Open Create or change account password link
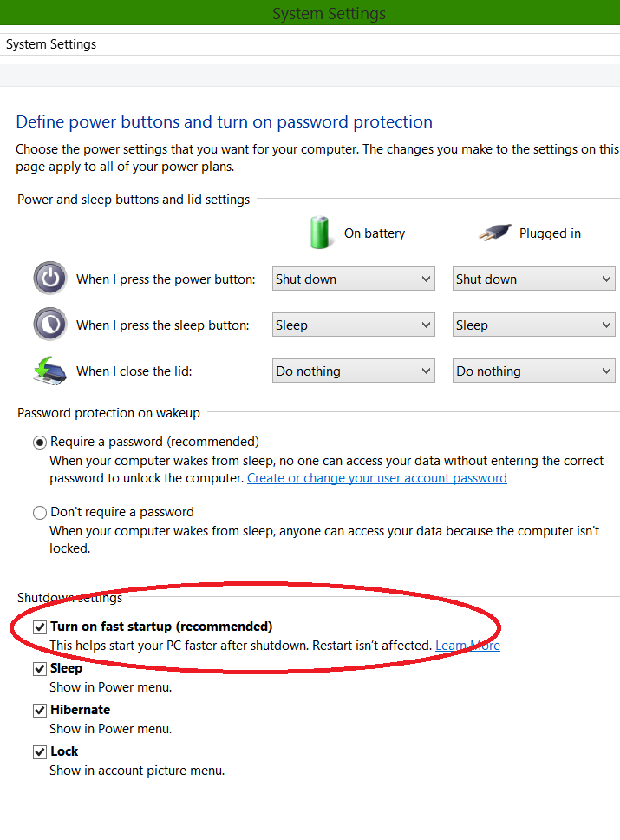 coord(376,478)
